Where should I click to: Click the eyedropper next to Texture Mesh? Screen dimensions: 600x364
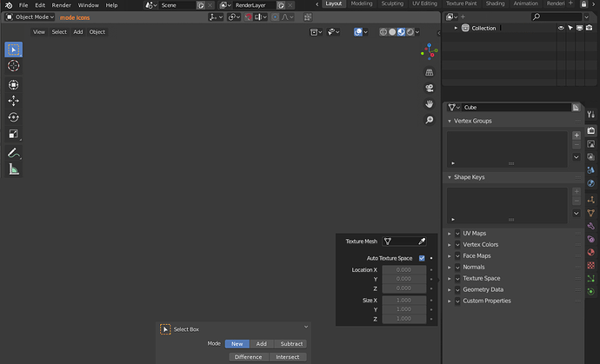pyautogui.click(x=422, y=242)
